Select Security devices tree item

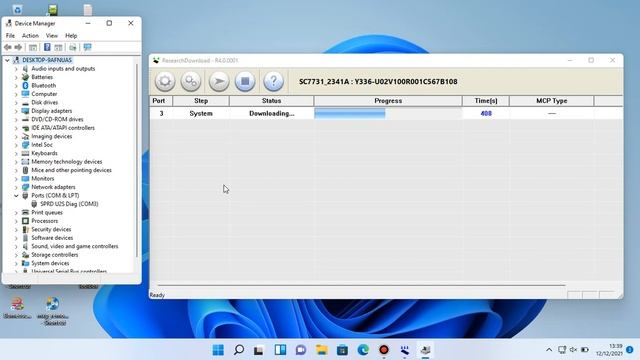tap(51, 229)
